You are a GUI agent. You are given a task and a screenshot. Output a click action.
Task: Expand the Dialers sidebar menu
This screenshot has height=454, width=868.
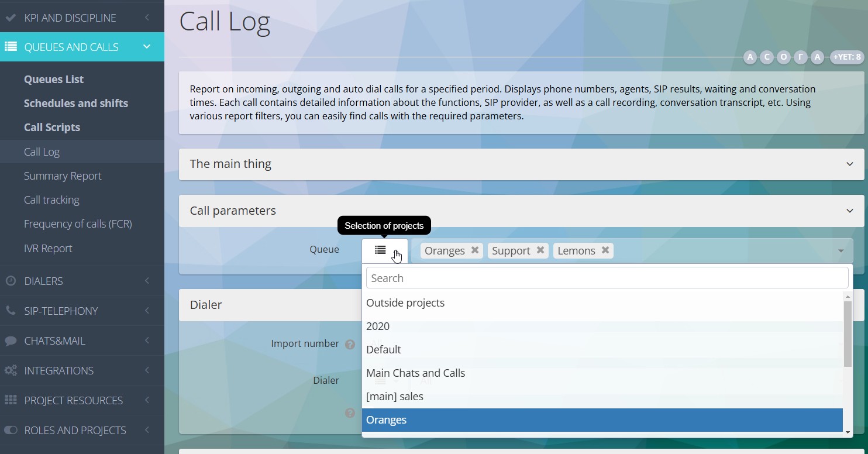click(147, 281)
